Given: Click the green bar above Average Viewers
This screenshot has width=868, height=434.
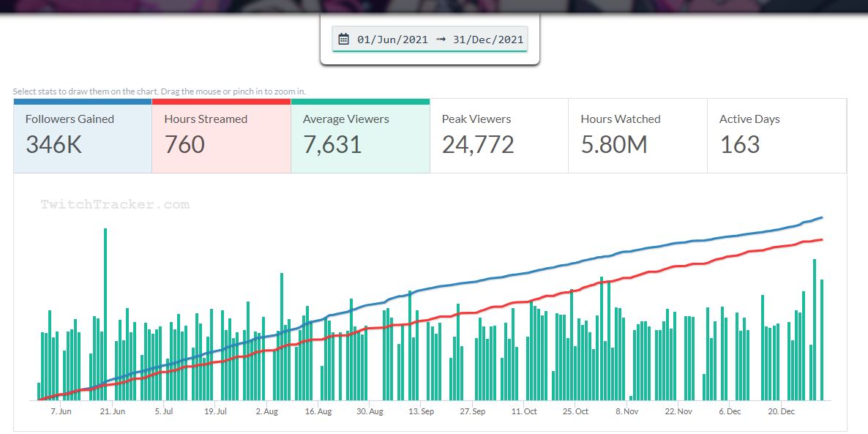Looking at the screenshot, I should 360,102.
